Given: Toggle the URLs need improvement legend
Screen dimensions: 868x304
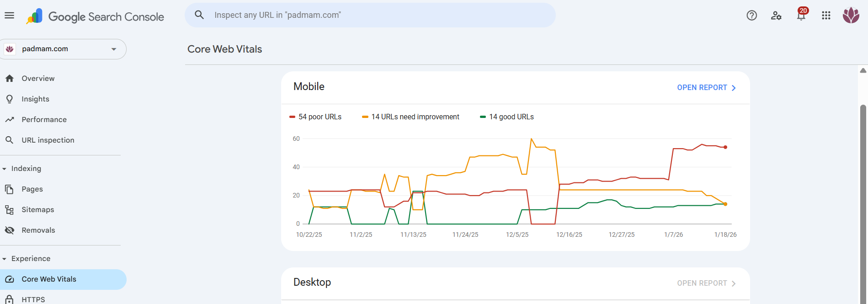Looking at the screenshot, I should pos(410,117).
